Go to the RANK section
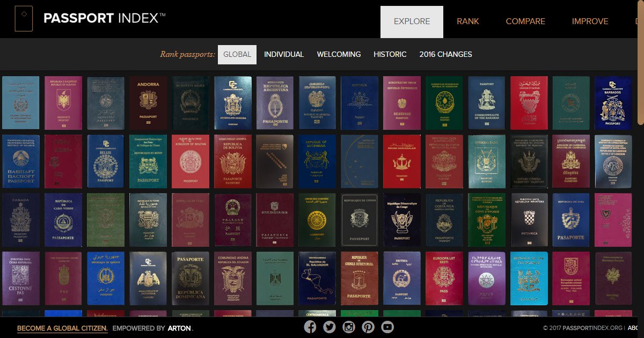Screen dimensions: 644x338 [x=468, y=22]
